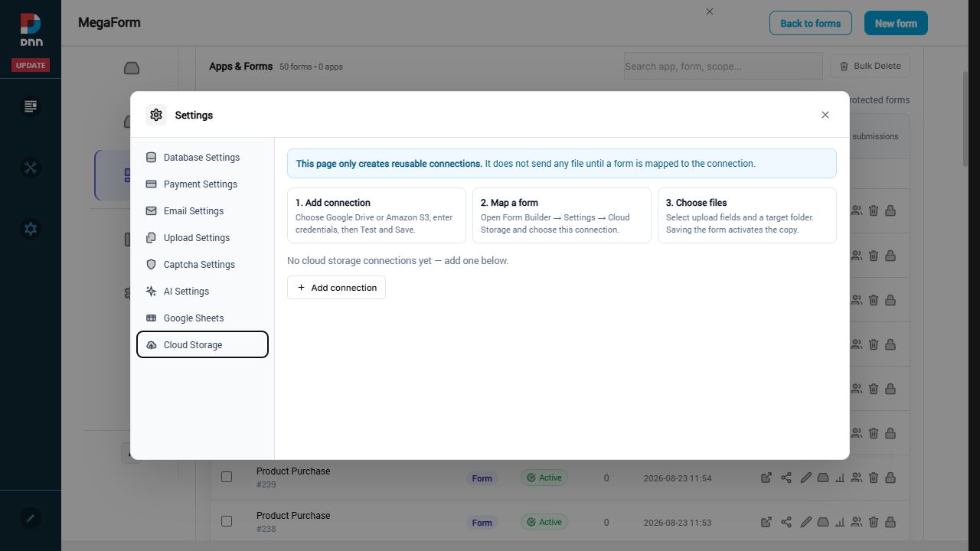Open users icon for form #238
980x551 pixels.
click(x=857, y=522)
